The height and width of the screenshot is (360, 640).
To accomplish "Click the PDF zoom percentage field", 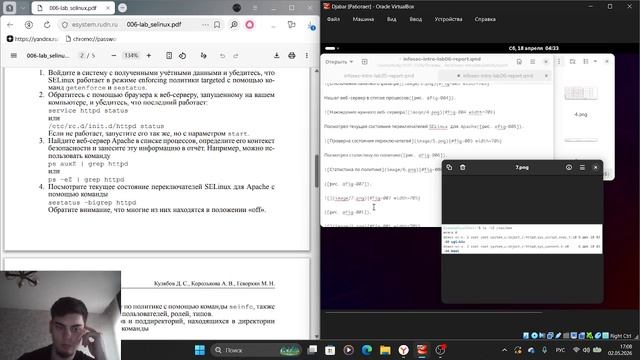I will tap(131, 56).
